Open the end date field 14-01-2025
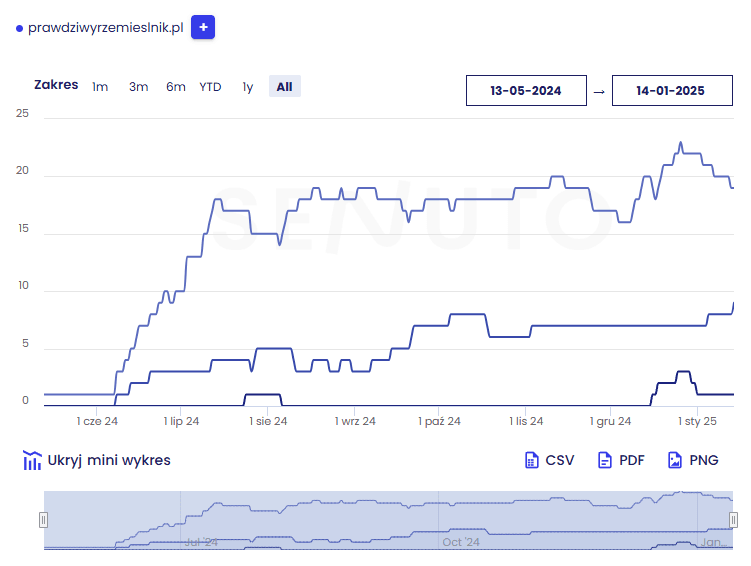Viewport: 751px width, 566px height. point(672,91)
